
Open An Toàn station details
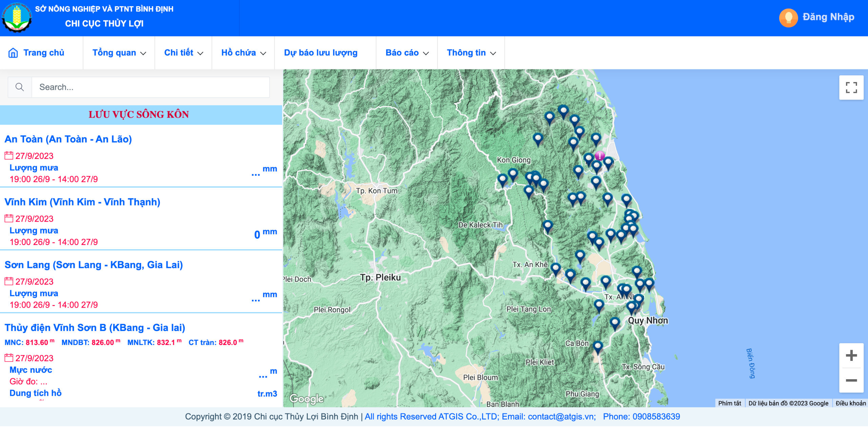click(68, 139)
